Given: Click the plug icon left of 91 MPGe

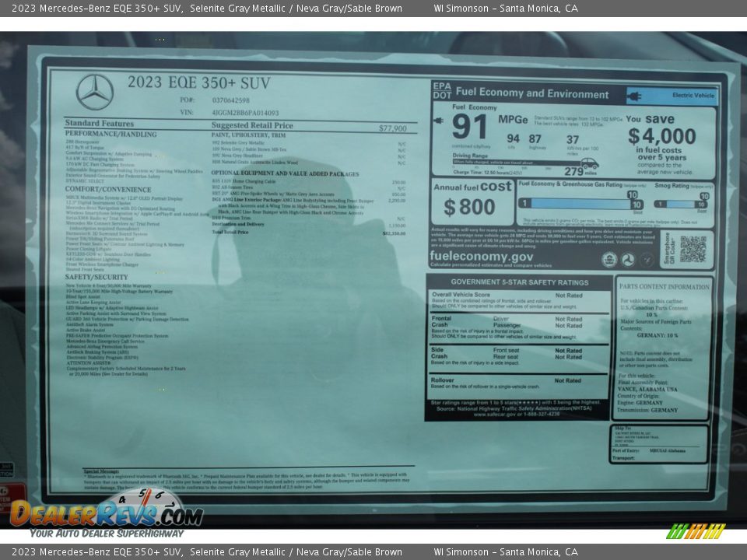Looking at the screenshot, I should click(x=439, y=121).
